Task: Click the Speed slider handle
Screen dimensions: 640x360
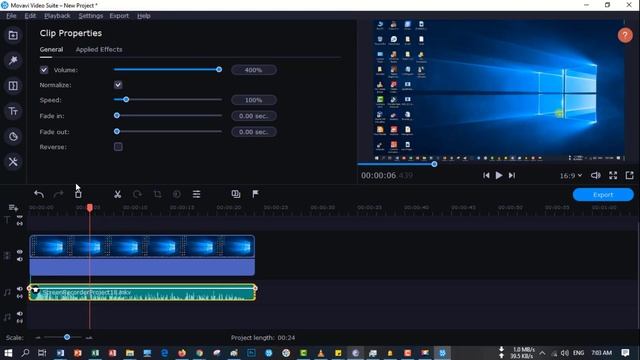Action: pyautogui.click(x=126, y=99)
